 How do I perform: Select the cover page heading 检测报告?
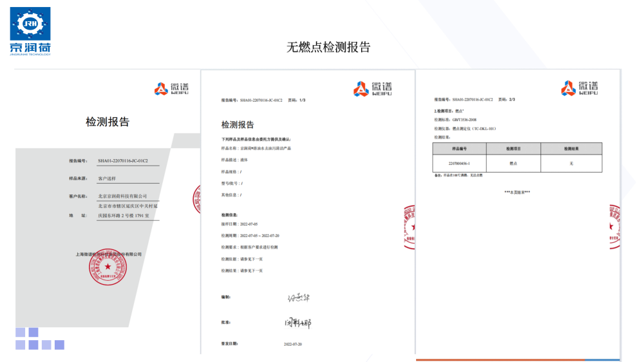(108, 122)
